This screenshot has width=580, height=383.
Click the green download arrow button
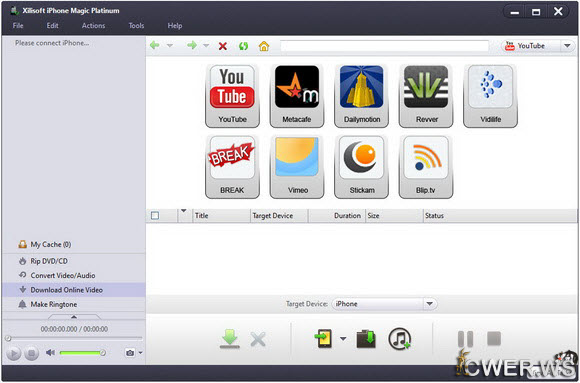coord(230,339)
